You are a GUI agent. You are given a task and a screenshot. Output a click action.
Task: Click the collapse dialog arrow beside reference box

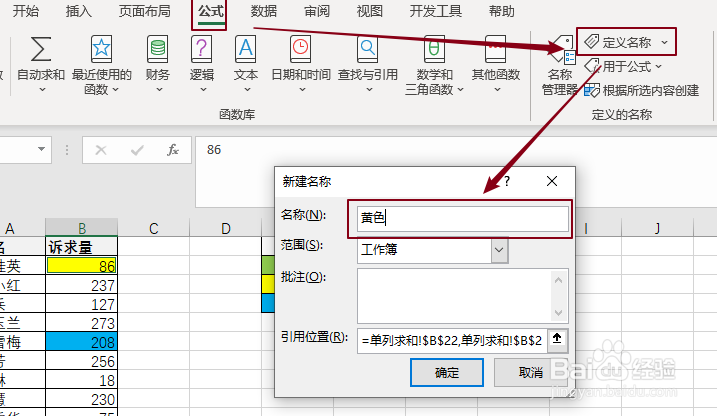coord(557,339)
